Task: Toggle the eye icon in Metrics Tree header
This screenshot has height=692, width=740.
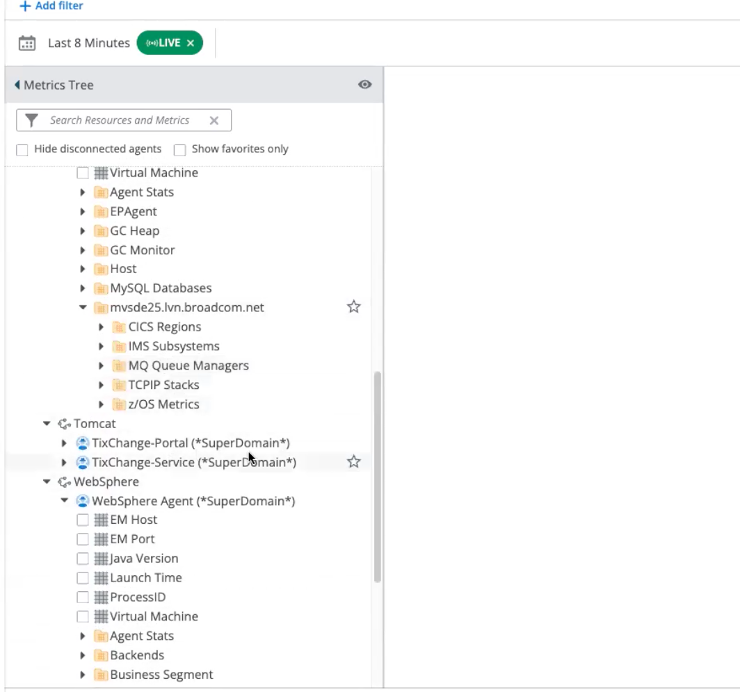Action: coord(365,85)
